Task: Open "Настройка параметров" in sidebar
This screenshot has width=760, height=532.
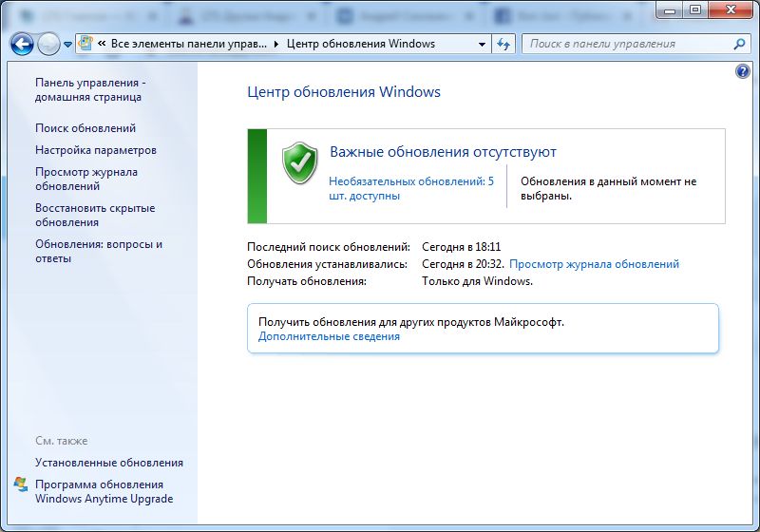Action: tap(96, 150)
